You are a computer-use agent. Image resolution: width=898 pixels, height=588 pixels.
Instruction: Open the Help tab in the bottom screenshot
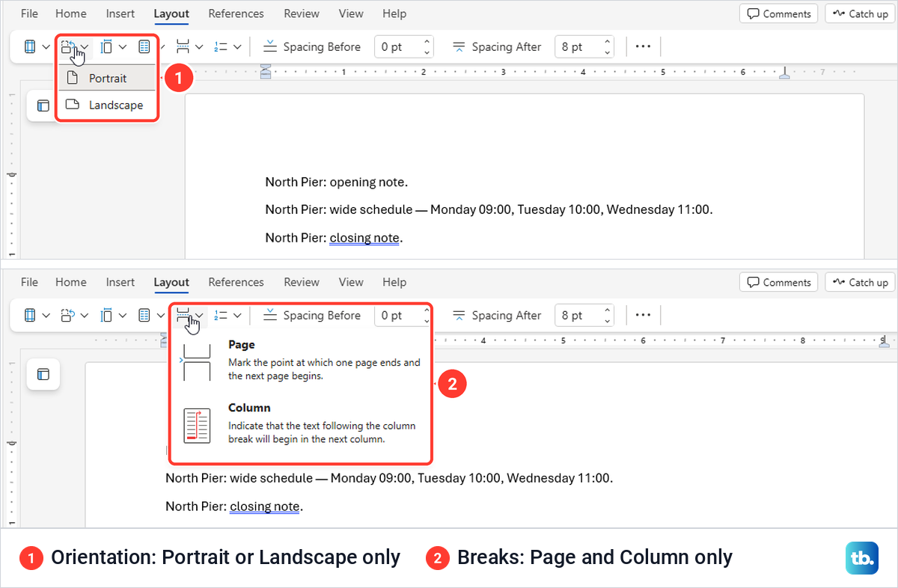(x=394, y=282)
